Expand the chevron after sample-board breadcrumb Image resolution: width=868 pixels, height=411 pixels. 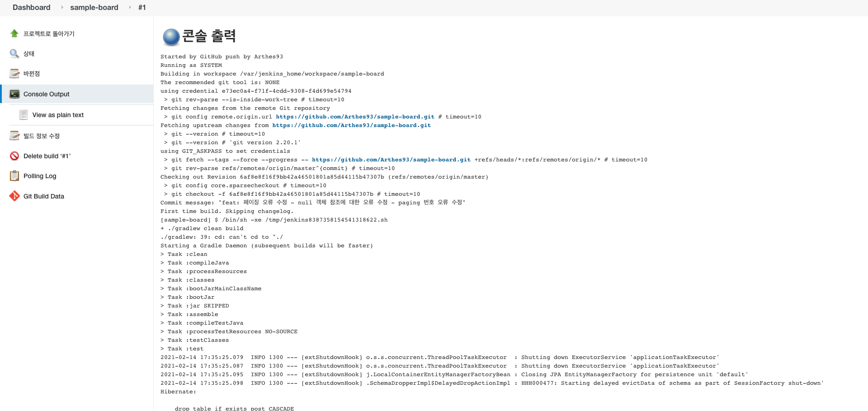pyautogui.click(x=130, y=7)
